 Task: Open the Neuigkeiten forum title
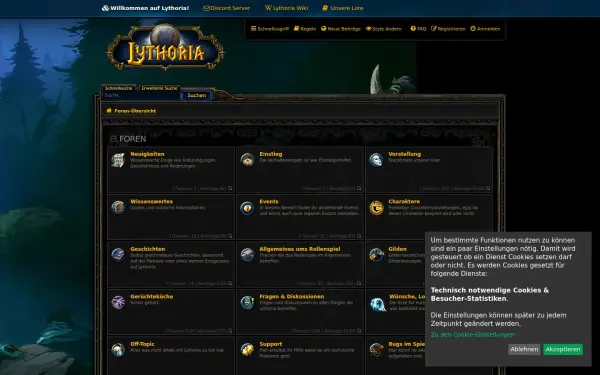click(147, 154)
